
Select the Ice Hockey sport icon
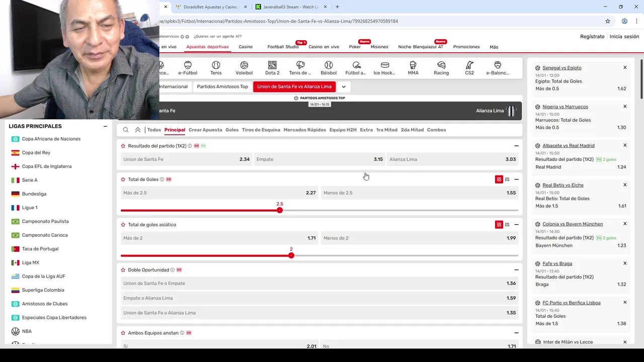tap(385, 68)
